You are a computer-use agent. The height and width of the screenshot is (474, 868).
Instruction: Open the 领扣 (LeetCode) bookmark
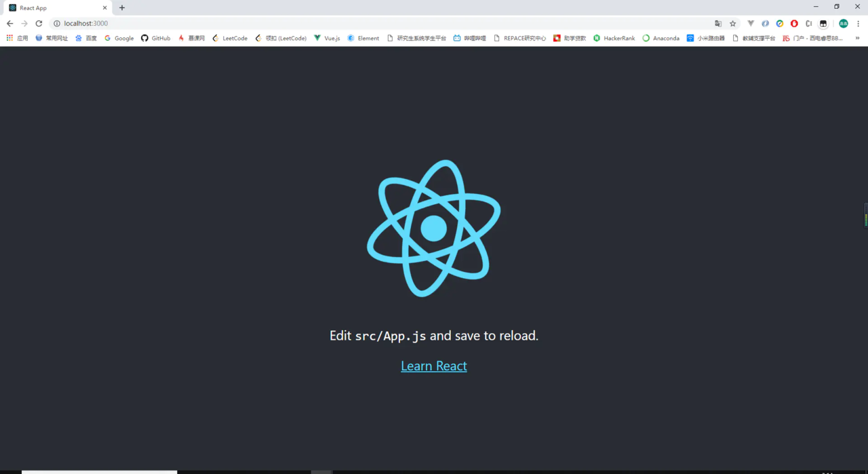(x=281, y=38)
